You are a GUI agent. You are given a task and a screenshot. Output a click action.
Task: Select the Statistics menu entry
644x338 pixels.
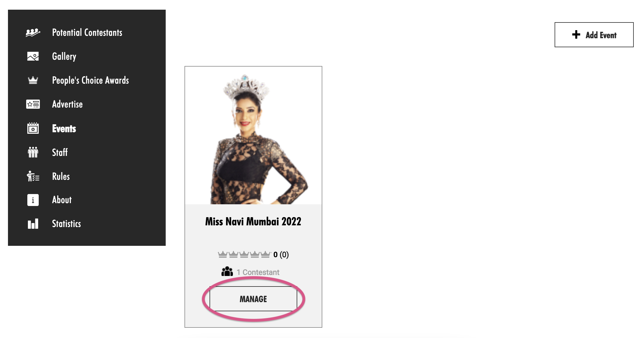coord(66,224)
